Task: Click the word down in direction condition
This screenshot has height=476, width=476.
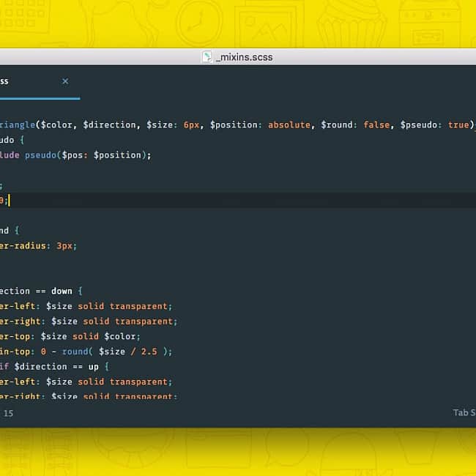Action: pos(62,291)
